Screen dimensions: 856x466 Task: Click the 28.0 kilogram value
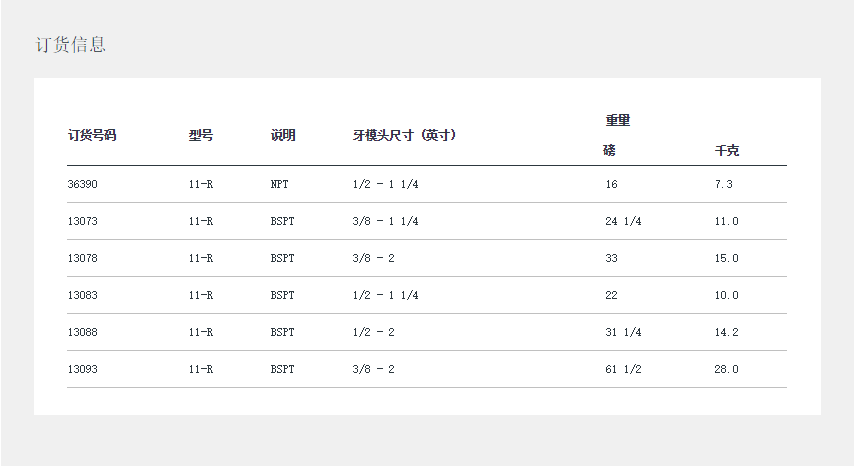click(727, 369)
